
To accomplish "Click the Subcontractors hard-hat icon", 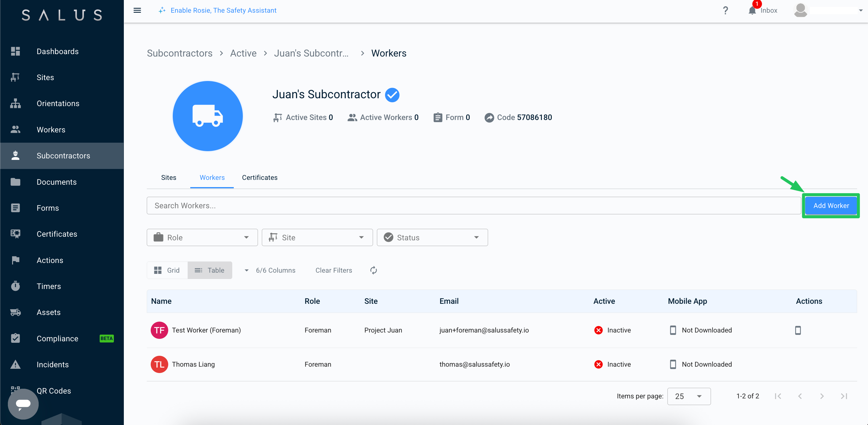I will click(x=15, y=155).
